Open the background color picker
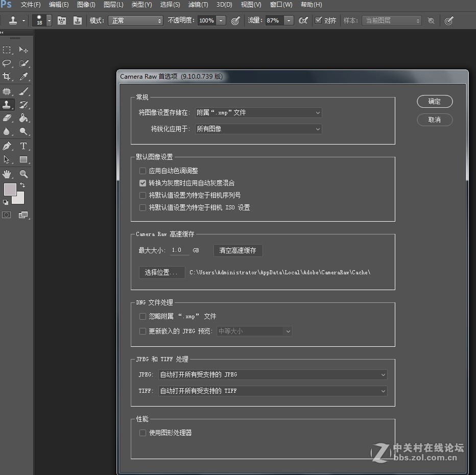This screenshot has width=476, height=475. coord(19,199)
